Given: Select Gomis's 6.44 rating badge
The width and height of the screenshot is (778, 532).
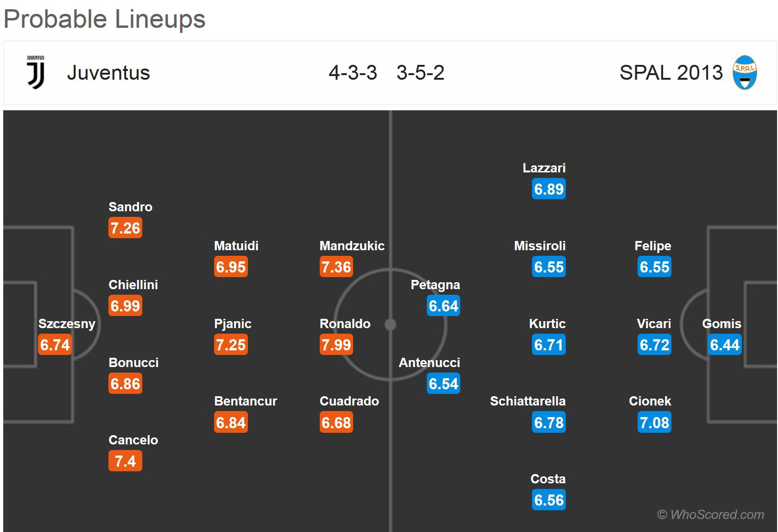Looking at the screenshot, I should point(725,345).
